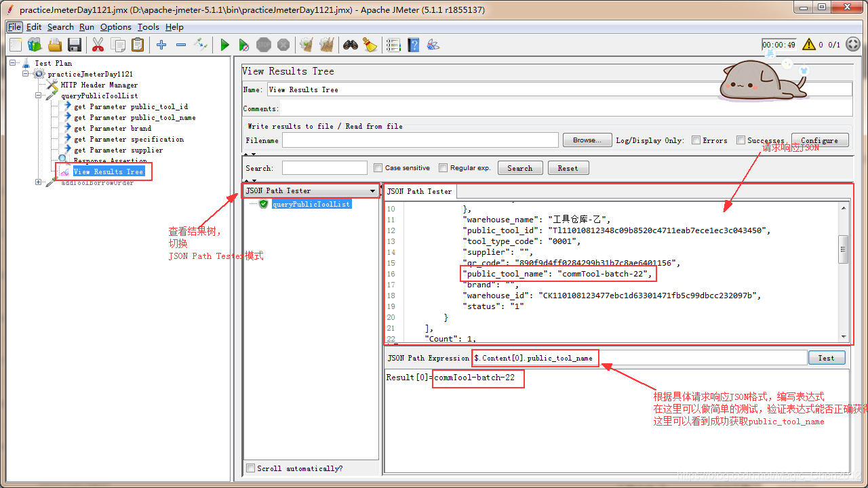Select HTTP Header Manager in tree
Image resolution: width=868 pixels, height=488 pixels.
point(99,85)
